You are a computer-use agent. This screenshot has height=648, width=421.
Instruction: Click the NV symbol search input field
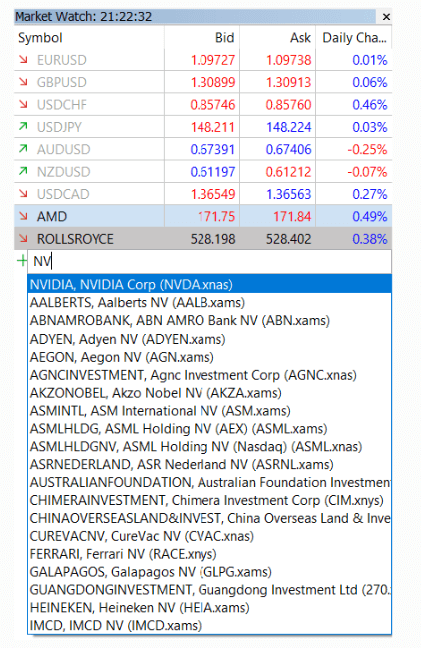(209, 261)
